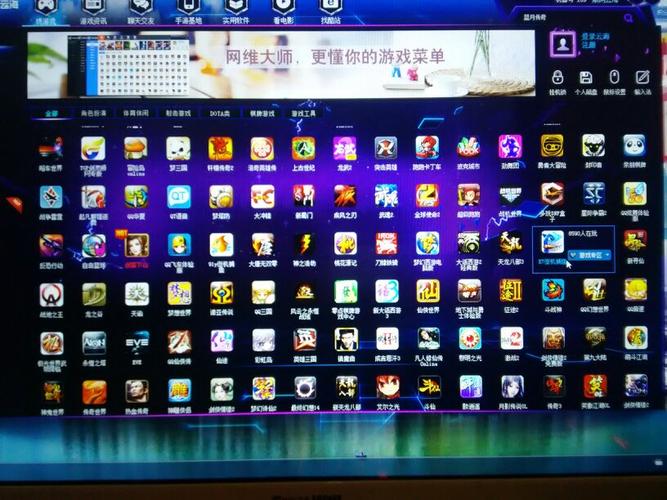Image resolution: width=667 pixels, height=500 pixels.
Task: Launch 星际争霸2 SC icon
Action: point(594,193)
